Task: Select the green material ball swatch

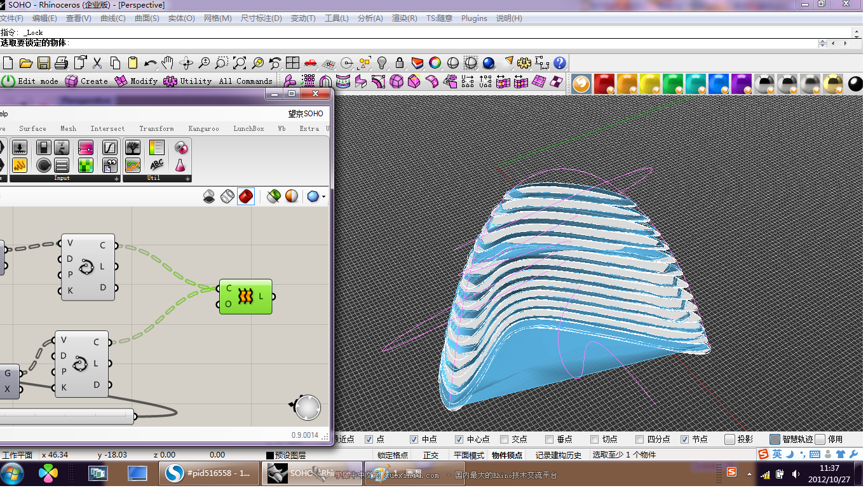Action: point(673,83)
